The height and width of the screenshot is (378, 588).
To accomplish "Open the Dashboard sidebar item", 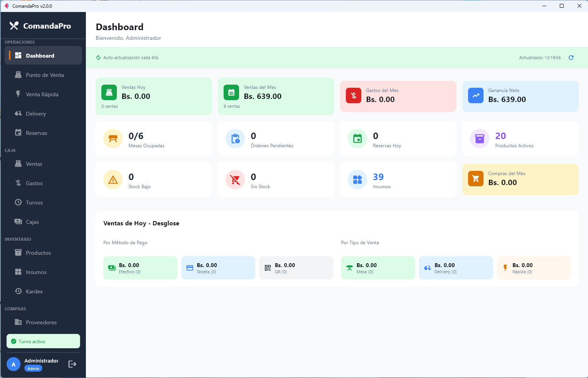I will click(43, 55).
